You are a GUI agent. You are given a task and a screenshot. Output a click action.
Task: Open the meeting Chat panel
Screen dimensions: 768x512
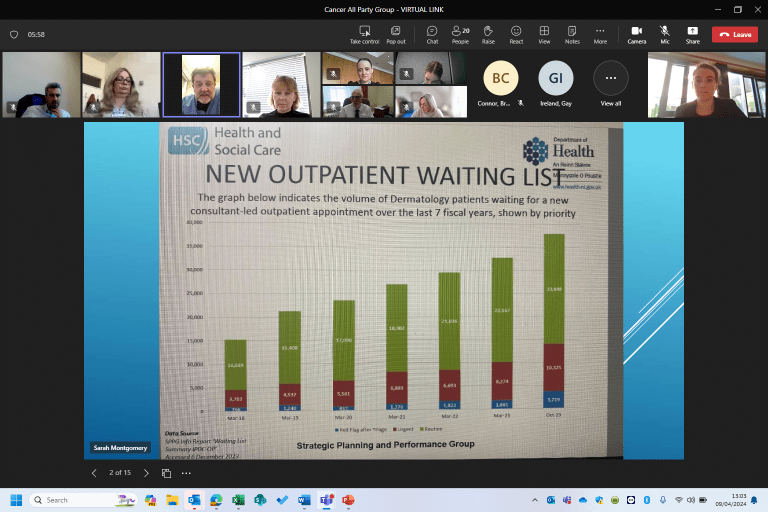pyautogui.click(x=432, y=35)
